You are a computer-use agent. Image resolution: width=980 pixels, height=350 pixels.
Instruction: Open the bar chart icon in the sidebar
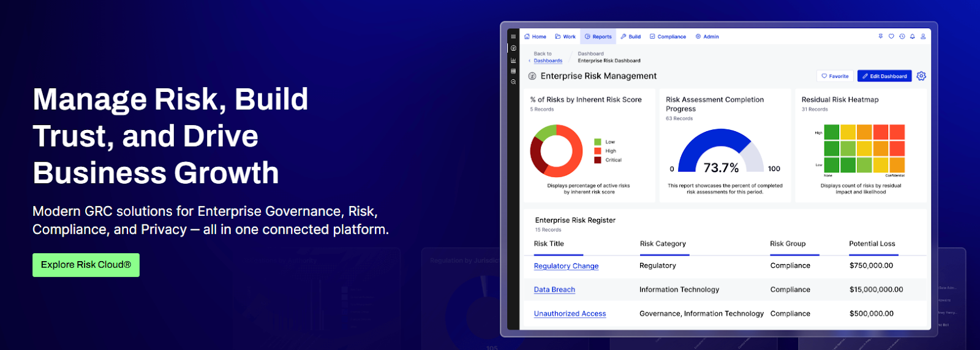[x=513, y=60]
